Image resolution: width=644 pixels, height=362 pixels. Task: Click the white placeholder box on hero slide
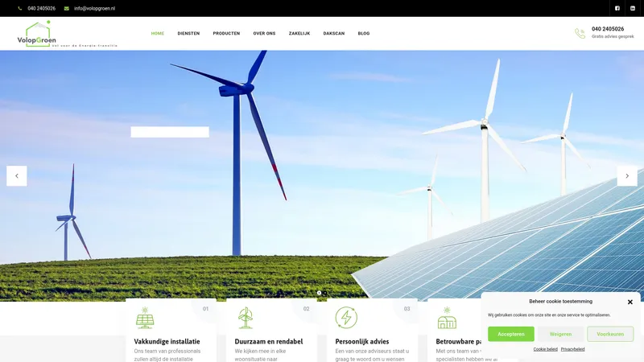click(170, 132)
